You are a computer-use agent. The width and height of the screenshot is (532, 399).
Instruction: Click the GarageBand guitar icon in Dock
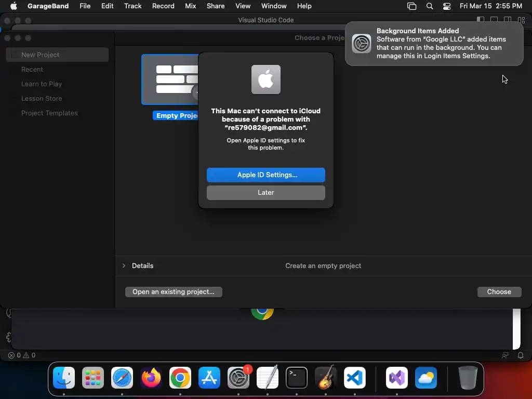326,378
